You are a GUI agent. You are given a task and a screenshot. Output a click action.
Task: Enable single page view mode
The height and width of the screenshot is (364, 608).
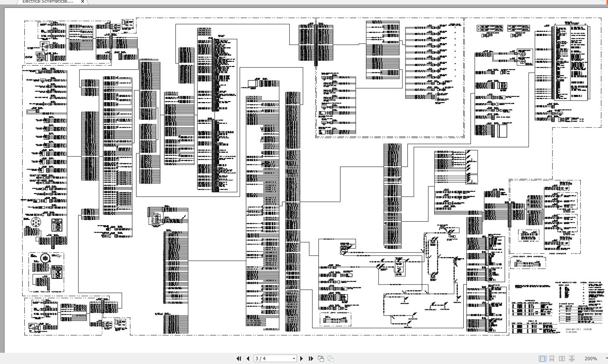542,359
